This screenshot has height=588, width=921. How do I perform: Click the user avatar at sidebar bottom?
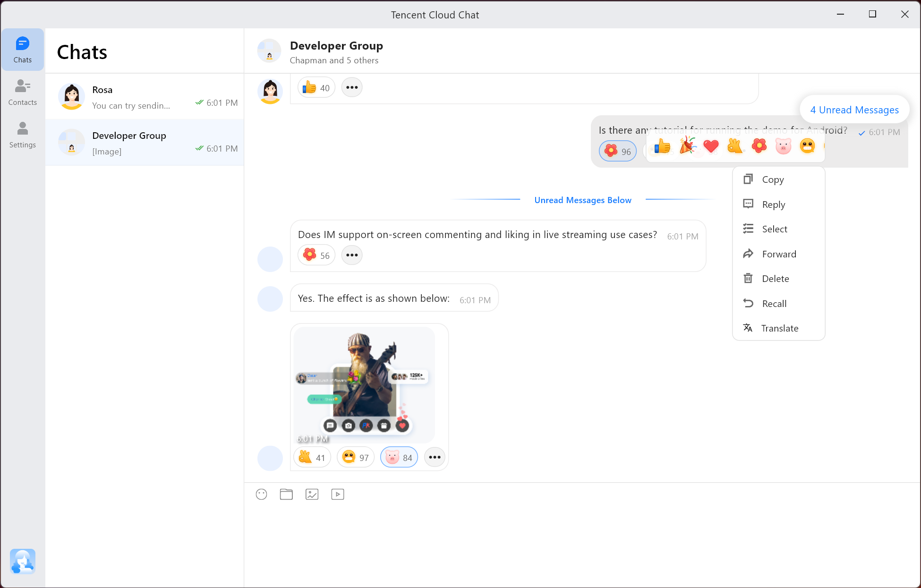click(x=22, y=561)
